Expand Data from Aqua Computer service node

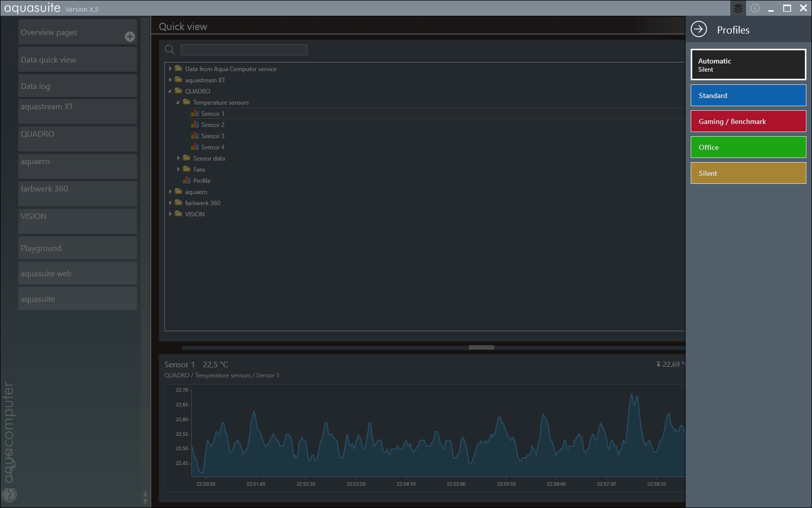(x=170, y=69)
